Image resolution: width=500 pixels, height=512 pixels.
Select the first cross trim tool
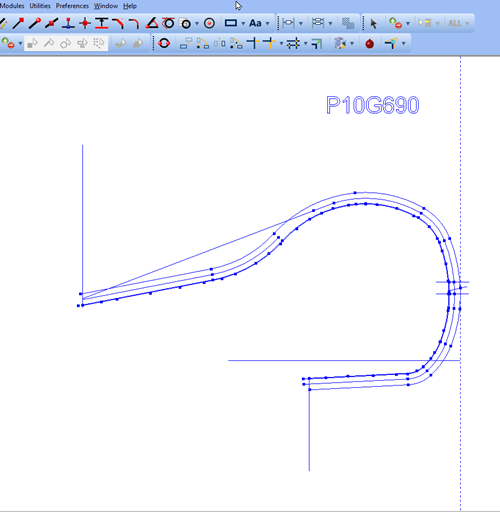point(253,43)
